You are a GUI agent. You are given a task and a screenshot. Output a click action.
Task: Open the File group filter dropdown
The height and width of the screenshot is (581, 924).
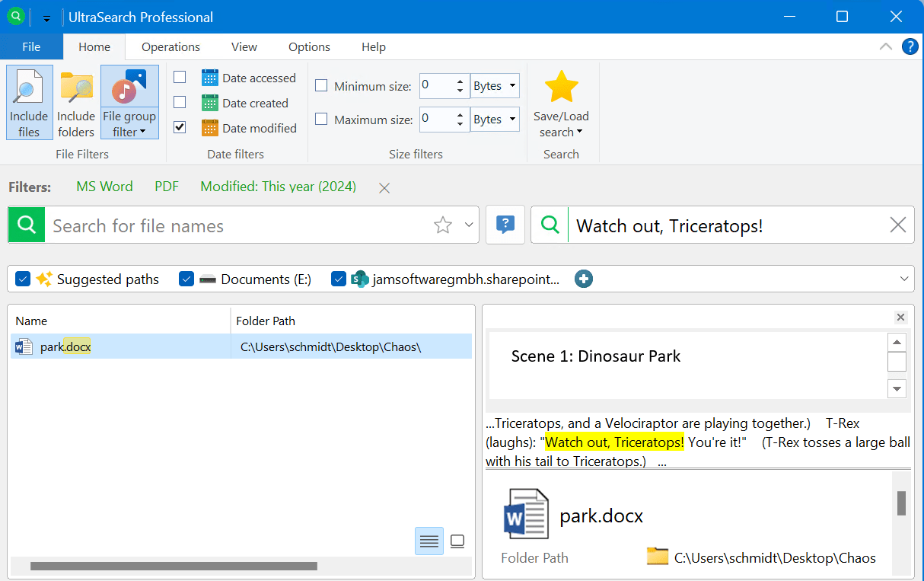(129, 124)
